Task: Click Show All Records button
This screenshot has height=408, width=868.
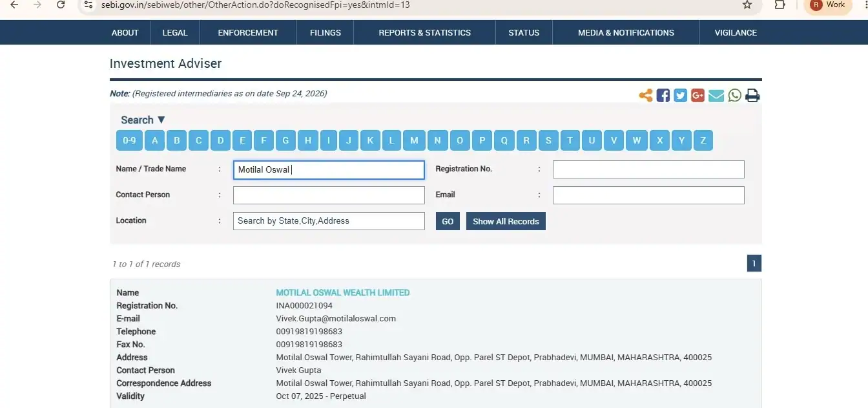Action: pos(506,221)
